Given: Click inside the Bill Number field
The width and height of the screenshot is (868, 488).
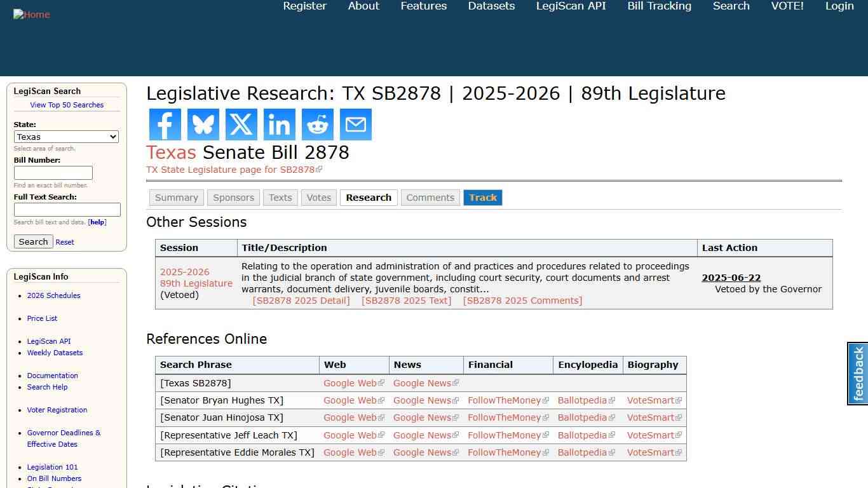Looking at the screenshot, I should pos(53,173).
